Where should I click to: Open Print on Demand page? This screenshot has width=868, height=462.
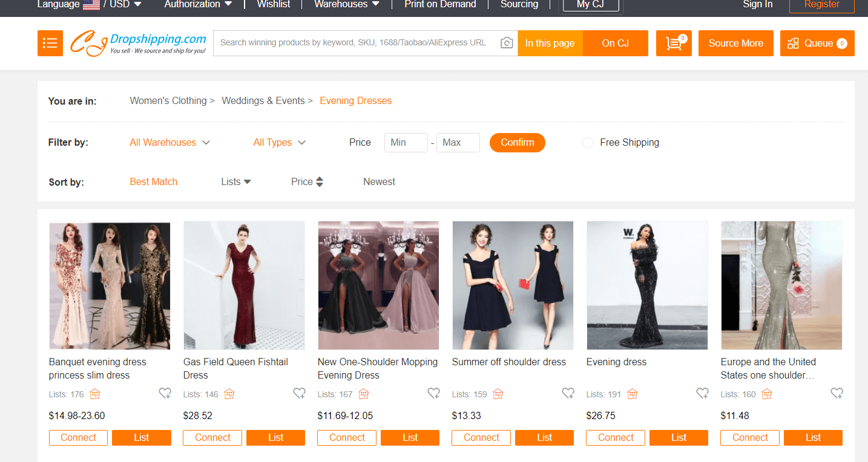(440, 4)
